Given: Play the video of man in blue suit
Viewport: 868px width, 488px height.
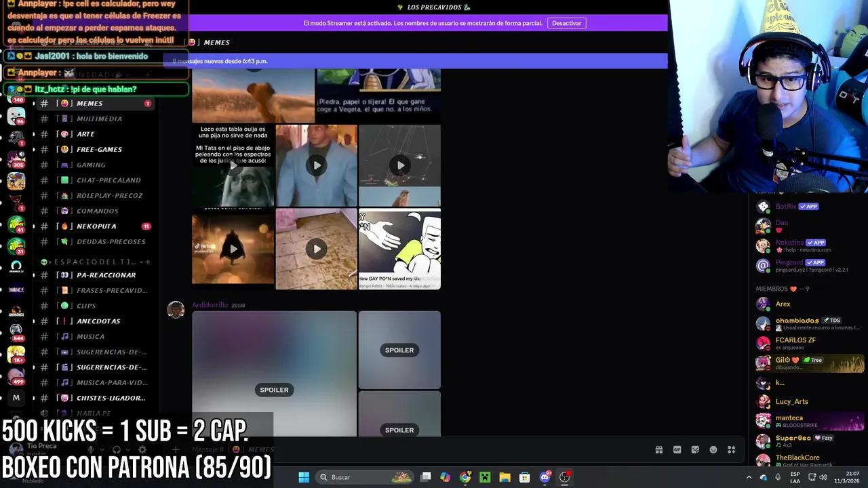Looking at the screenshot, I should click(317, 165).
